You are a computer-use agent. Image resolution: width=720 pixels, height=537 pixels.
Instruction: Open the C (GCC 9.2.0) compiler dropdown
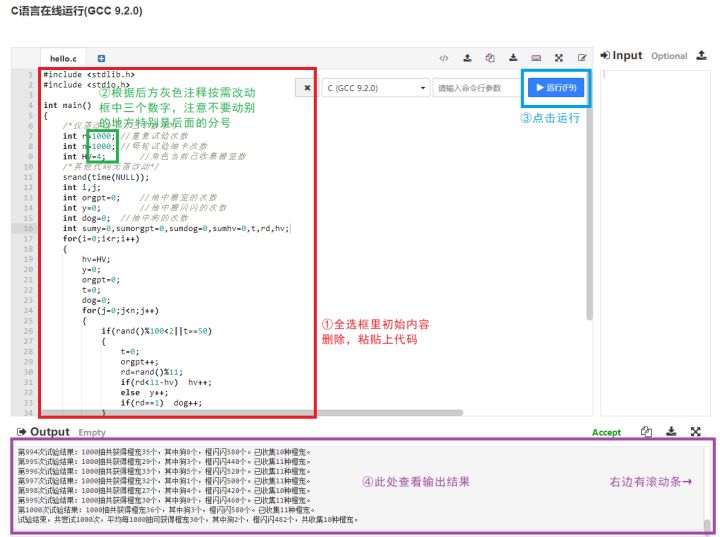(376, 88)
